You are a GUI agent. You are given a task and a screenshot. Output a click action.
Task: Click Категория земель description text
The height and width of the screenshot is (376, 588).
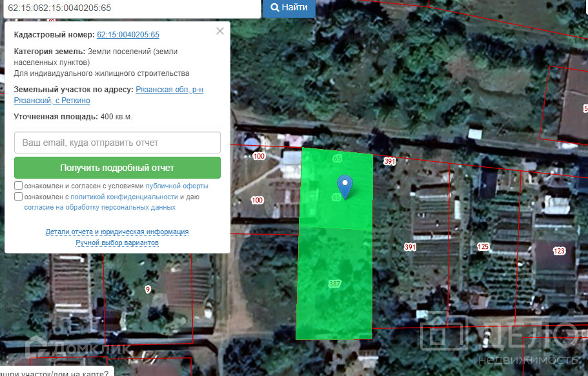101,62
